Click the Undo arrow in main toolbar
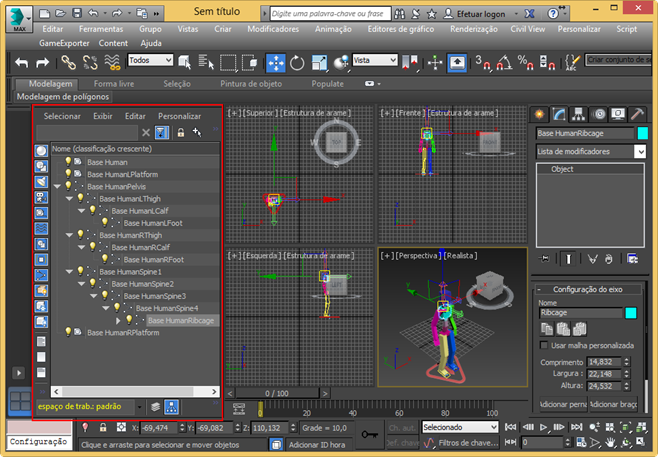Image resolution: width=658 pixels, height=457 pixels. pos(21,63)
